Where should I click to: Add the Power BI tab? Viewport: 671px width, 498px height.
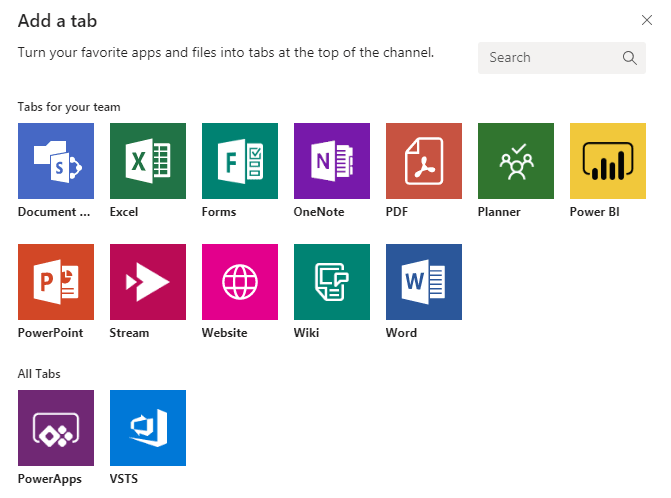[x=608, y=161]
